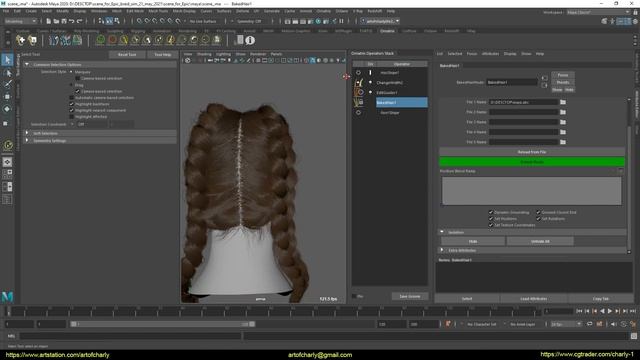Pick the Paint selection brush tool
This screenshot has width=640, height=360.
(7, 84)
